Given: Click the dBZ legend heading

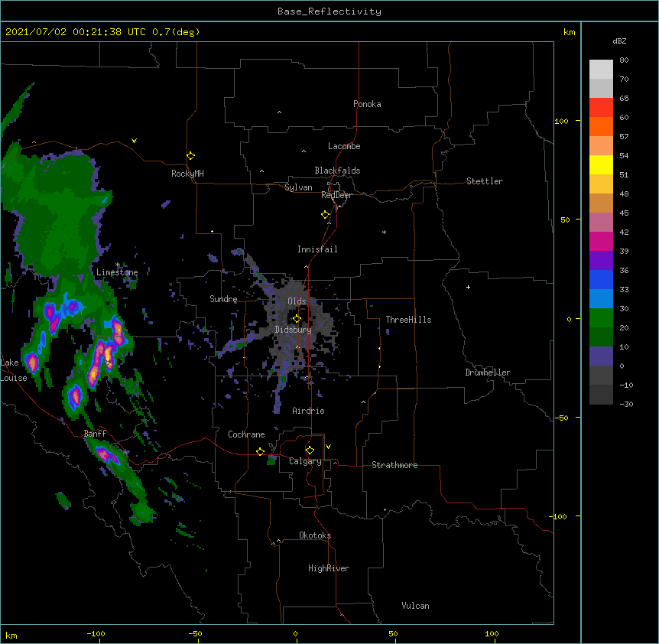Looking at the screenshot, I should tap(619, 41).
